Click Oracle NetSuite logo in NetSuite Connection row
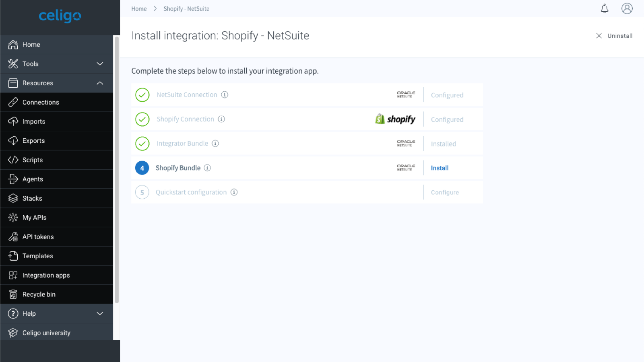 [x=406, y=95]
